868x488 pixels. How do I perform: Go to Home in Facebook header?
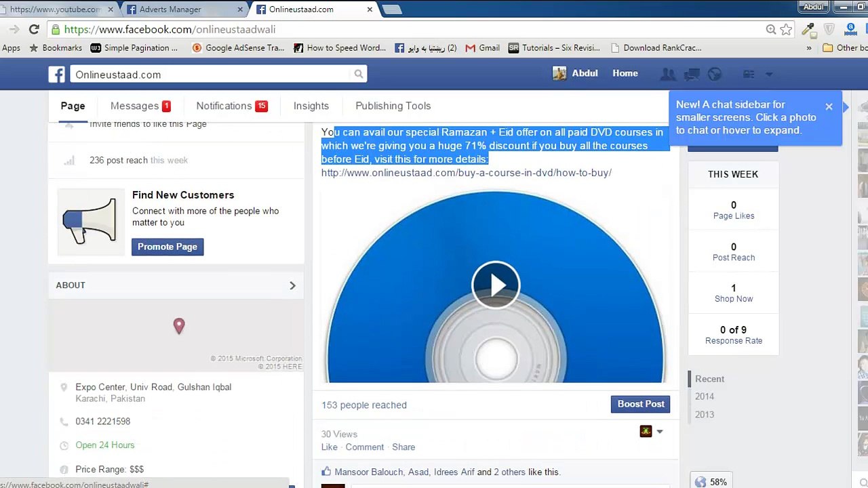pyautogui.click(x=625, y=73)
